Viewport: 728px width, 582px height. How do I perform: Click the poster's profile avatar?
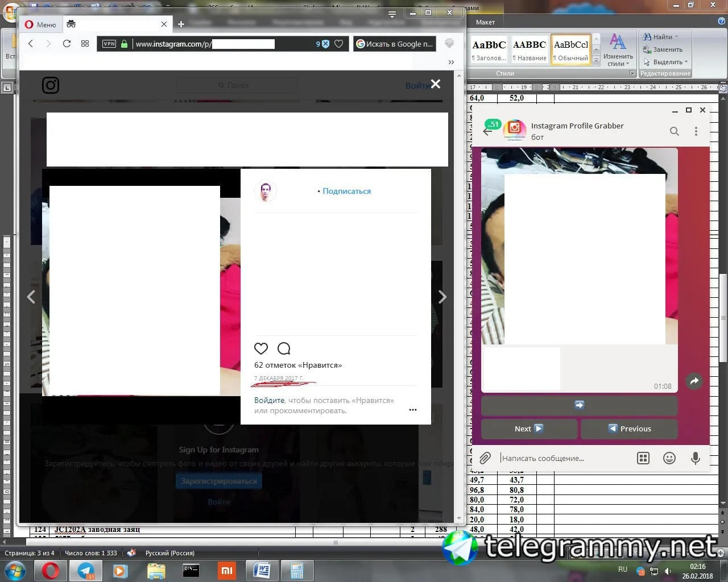pos(265,191)
